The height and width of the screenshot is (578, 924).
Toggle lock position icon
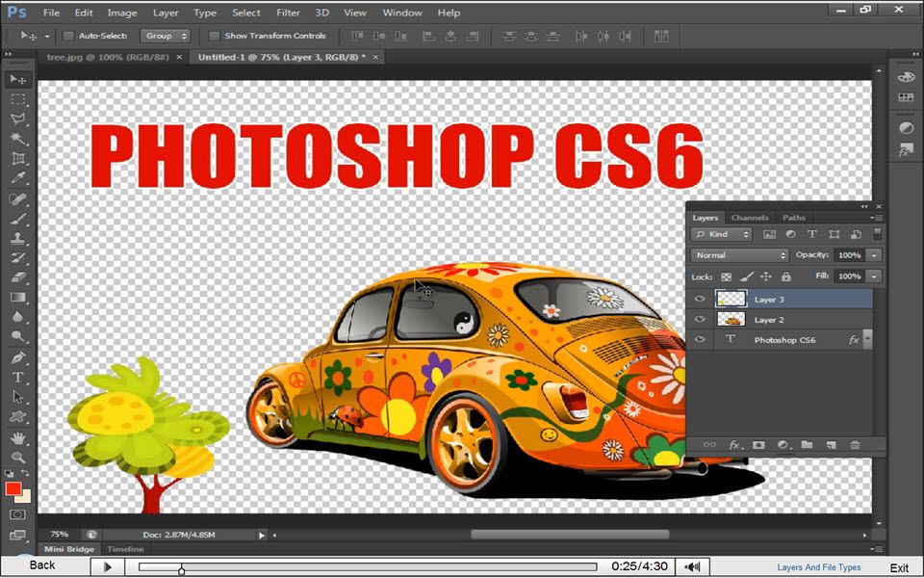[x=766, y=276]
